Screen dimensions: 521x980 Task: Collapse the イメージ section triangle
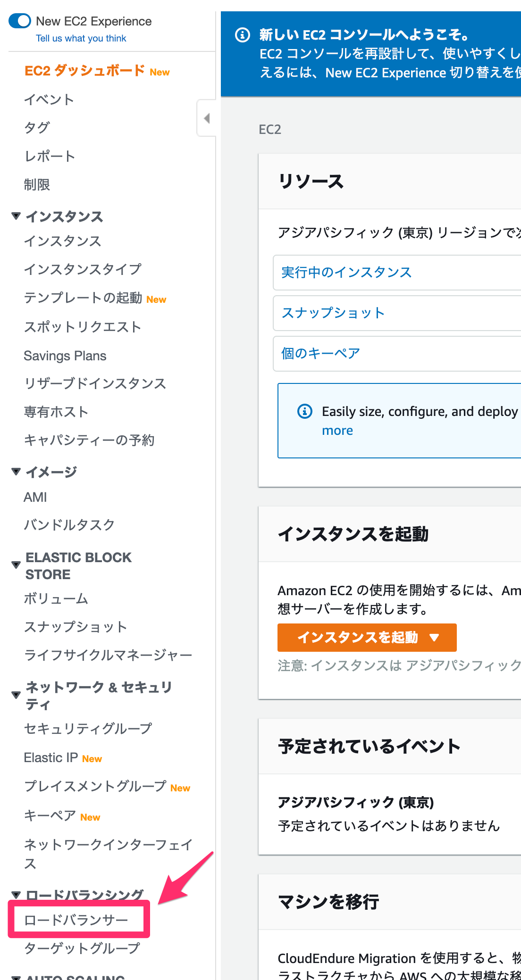pos(15,470)
